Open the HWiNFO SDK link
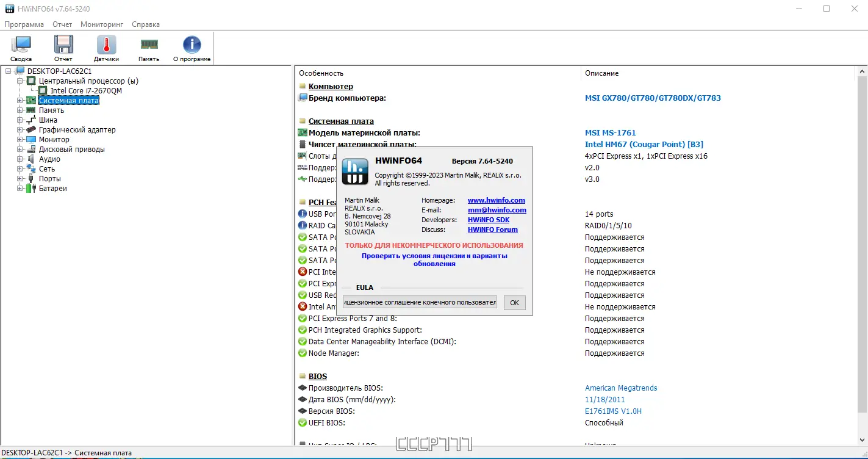 pyautogui.click(x=489, y=220)
